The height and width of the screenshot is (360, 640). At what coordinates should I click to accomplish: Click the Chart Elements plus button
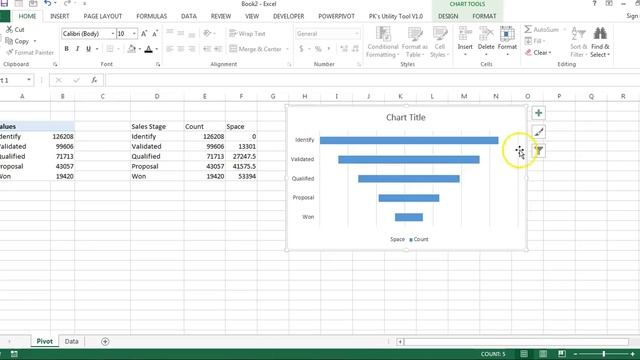[539, 113]
